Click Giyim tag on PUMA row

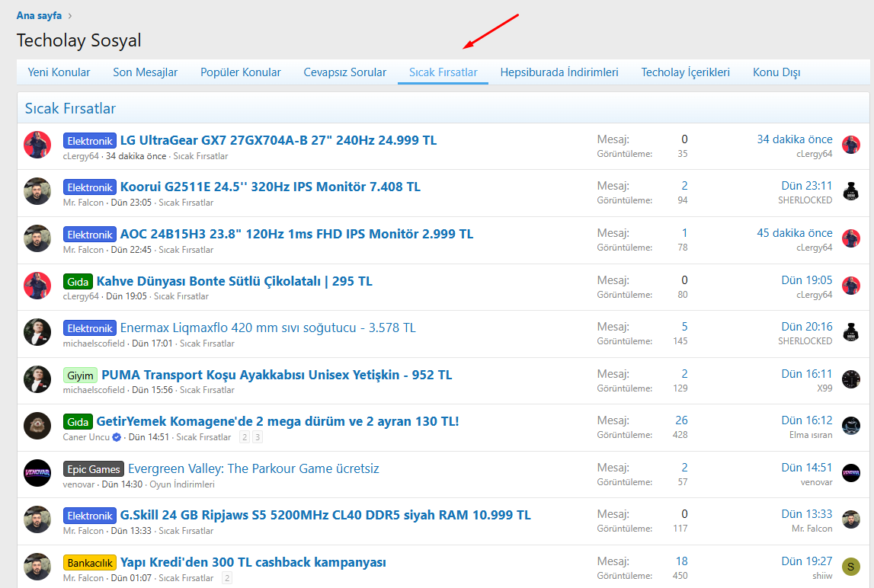tap(80, 375)
